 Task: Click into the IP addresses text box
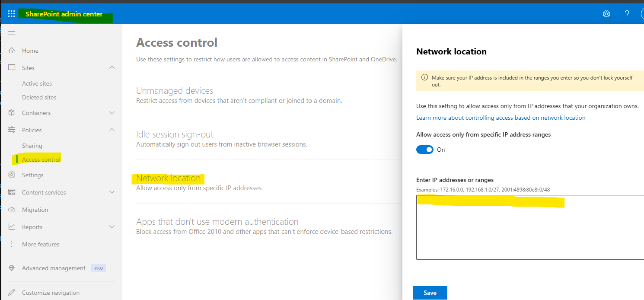[x=530, y=227]
